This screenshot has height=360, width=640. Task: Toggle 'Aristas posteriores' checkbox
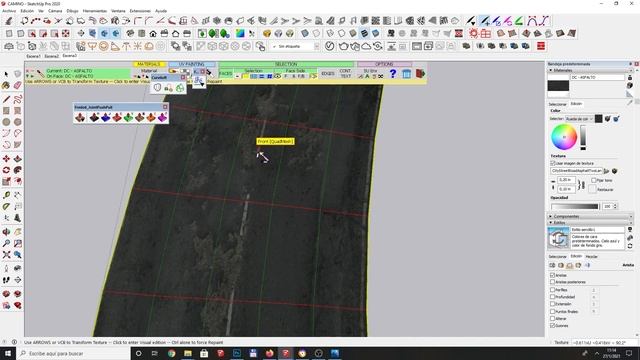pyautogui.click(x=553, y=282)
